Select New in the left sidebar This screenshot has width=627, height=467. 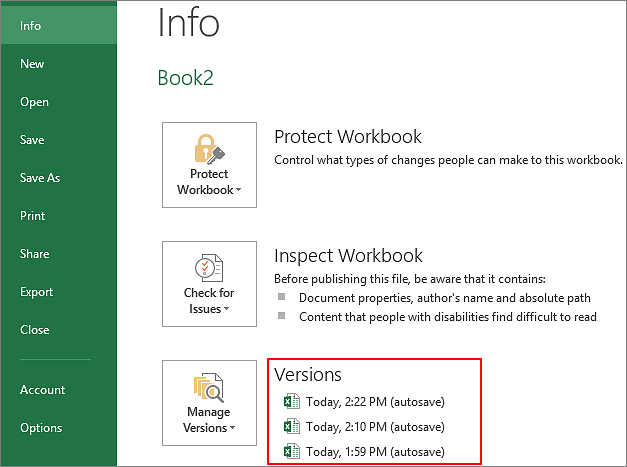coord(32,64)
